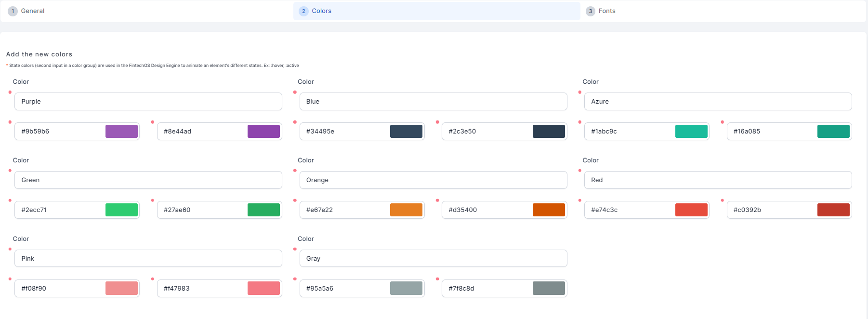
Task: Click the Purple #9b59b6 color swatch
Action: [x=121, y=132]
